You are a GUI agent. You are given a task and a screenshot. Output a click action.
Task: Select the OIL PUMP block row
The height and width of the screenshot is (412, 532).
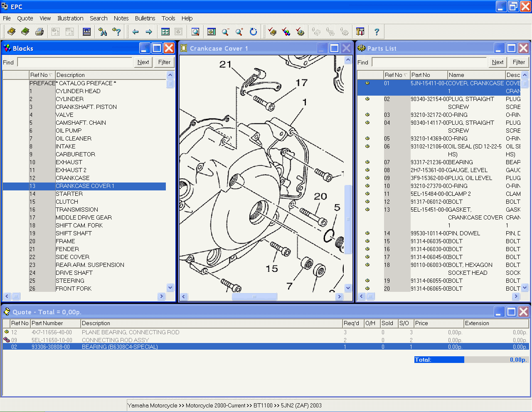(x=84, y=131)
